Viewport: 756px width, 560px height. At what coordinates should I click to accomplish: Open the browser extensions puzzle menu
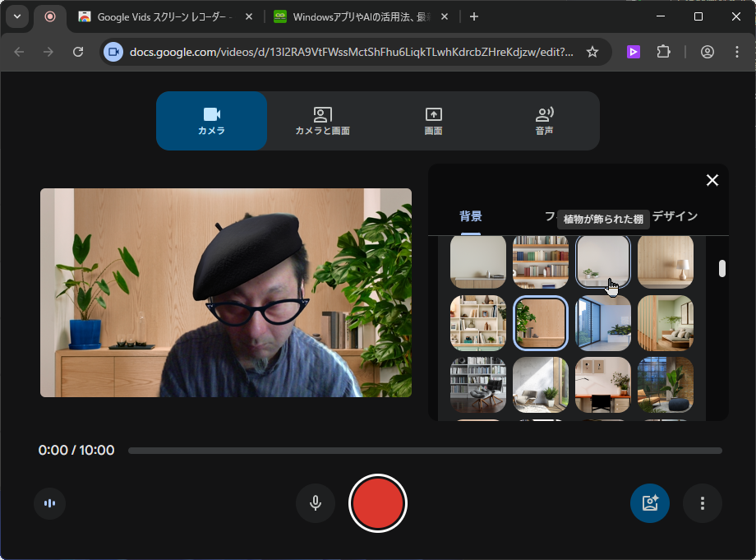point(663,52)
